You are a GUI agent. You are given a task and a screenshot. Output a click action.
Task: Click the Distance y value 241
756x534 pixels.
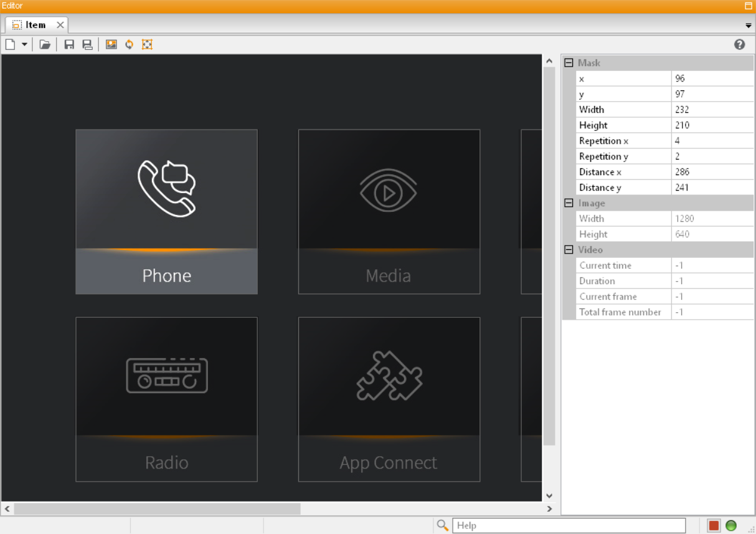coord(712,188)
